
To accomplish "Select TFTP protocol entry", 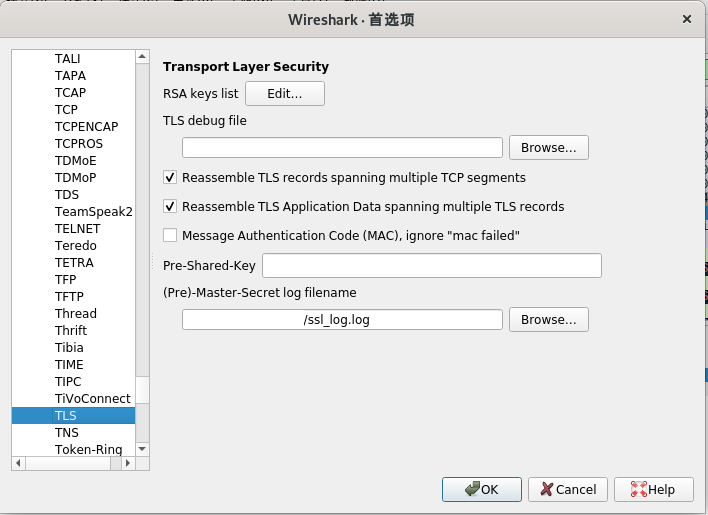I will (x=69, y=296).
